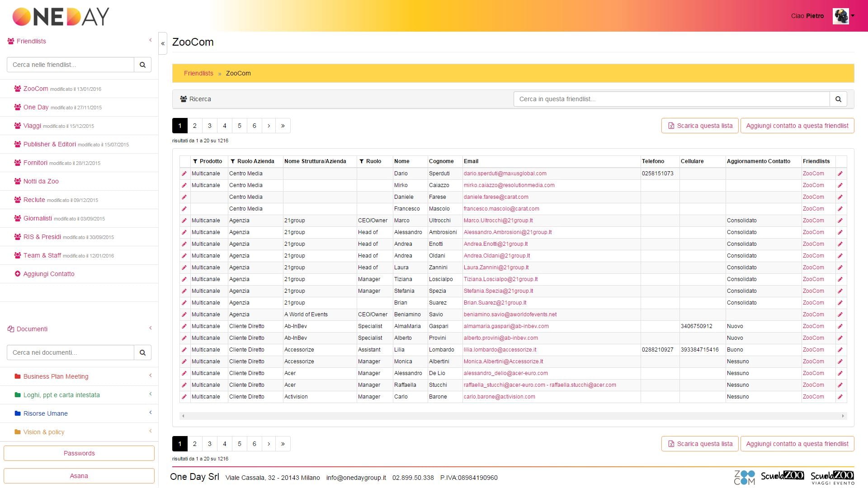Click next-page arrow in bottom pagination
Screen dimensions: 868x488
point(269,444)
